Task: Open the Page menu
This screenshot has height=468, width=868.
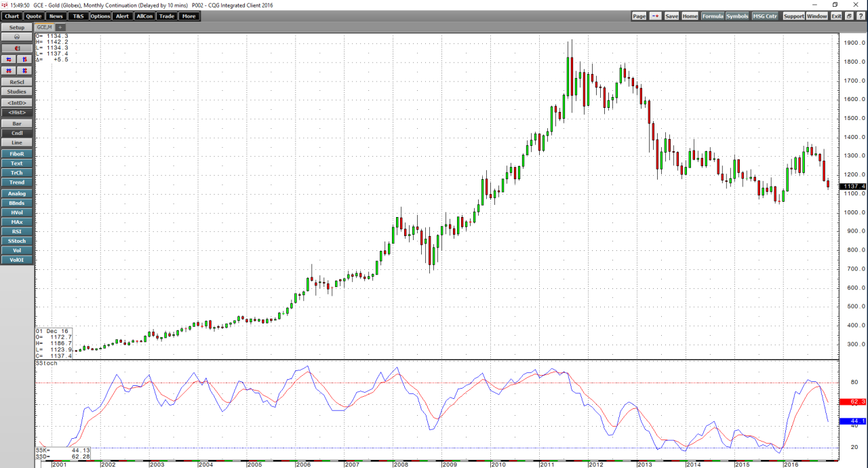Action: 639,16
